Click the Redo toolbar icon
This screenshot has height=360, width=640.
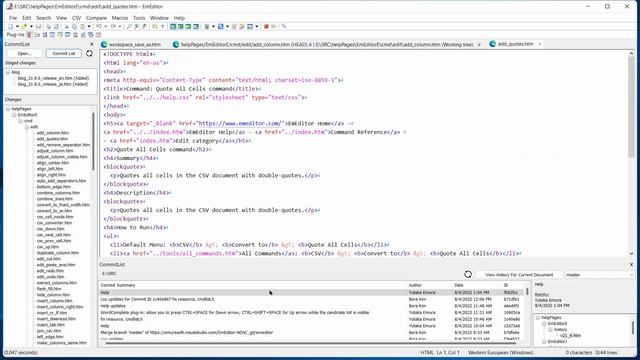pyautogui.click(x=113, y=27)
